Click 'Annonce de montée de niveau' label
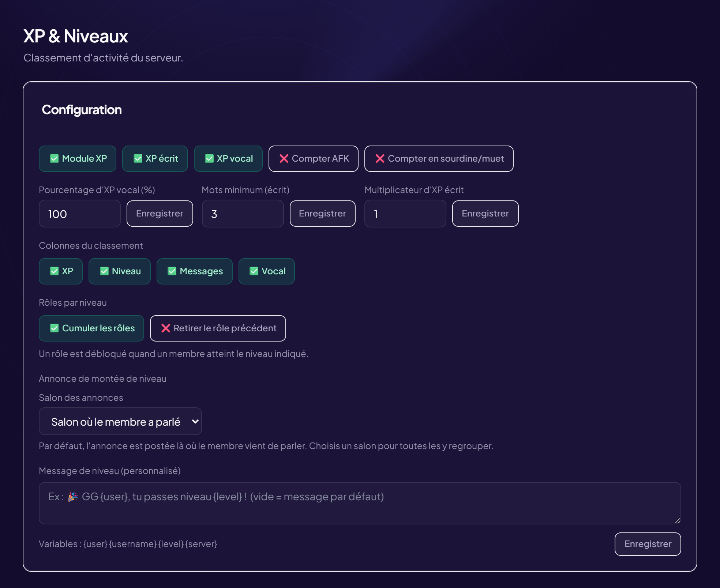This screenshot has width=720, height=588. [103, 379]
